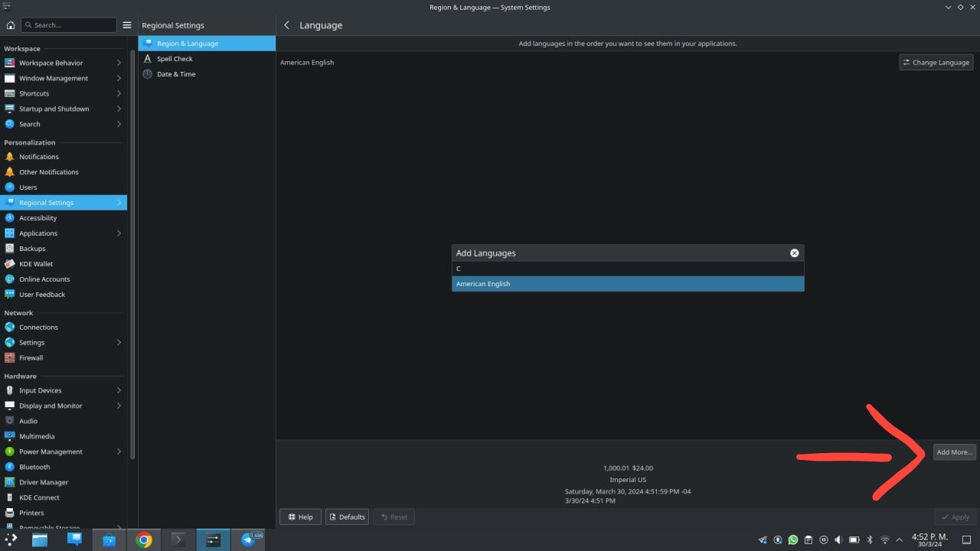
Task: Open Accessibility settings
Action: (64, 218)
